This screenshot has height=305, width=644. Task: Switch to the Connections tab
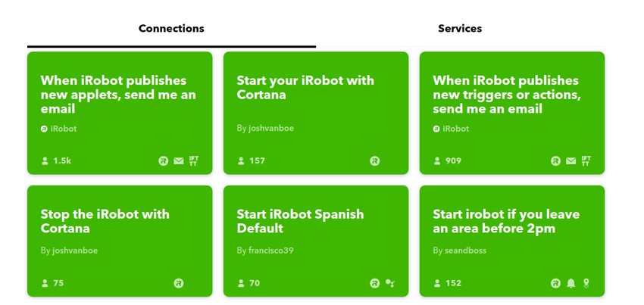click(171, 29)
